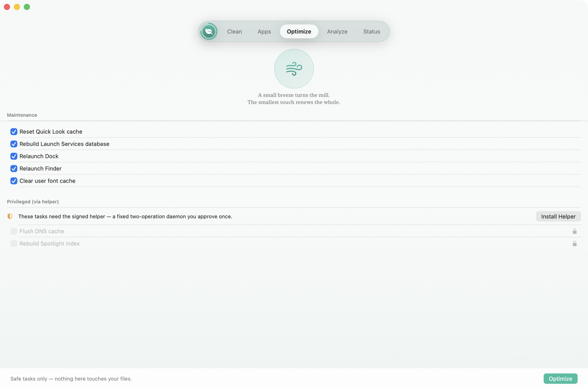Screen dimensions: 588x389
Task: Click the Install Helper button
Action: tap(558, 216)
